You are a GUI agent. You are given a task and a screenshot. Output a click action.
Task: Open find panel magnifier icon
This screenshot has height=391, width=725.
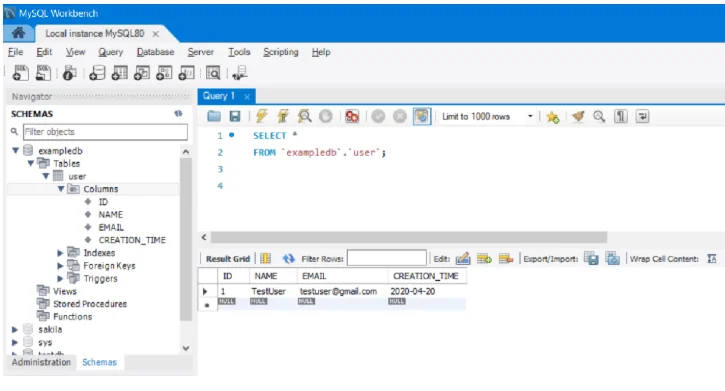point(599,116)
